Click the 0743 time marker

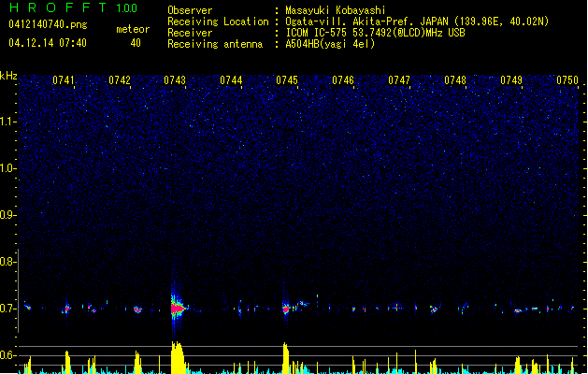pos(175,79)
